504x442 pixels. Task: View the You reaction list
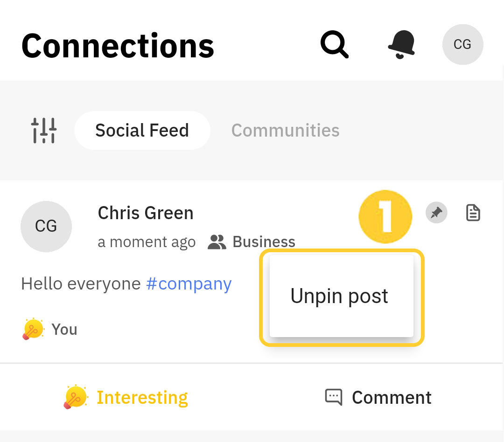(x=64, y=329)
